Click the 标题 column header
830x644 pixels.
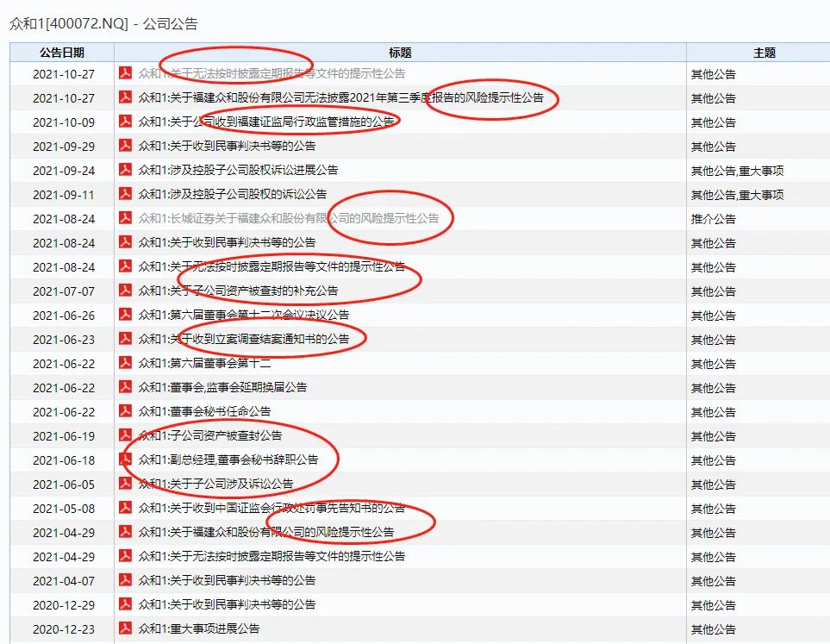400,53
